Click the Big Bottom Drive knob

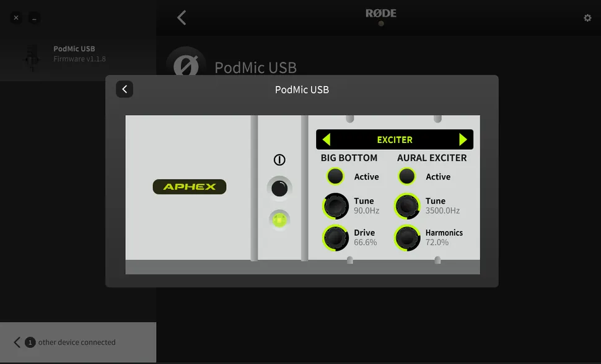(335, 238)
